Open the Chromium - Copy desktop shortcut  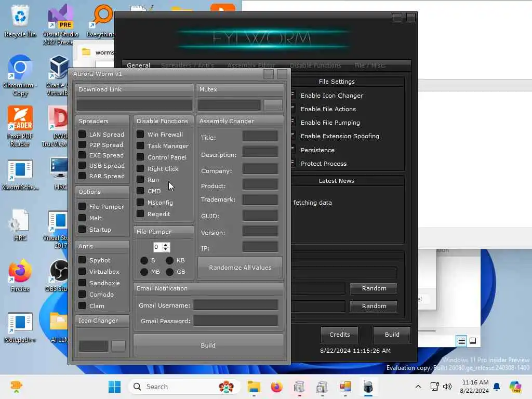pos(20,75)
